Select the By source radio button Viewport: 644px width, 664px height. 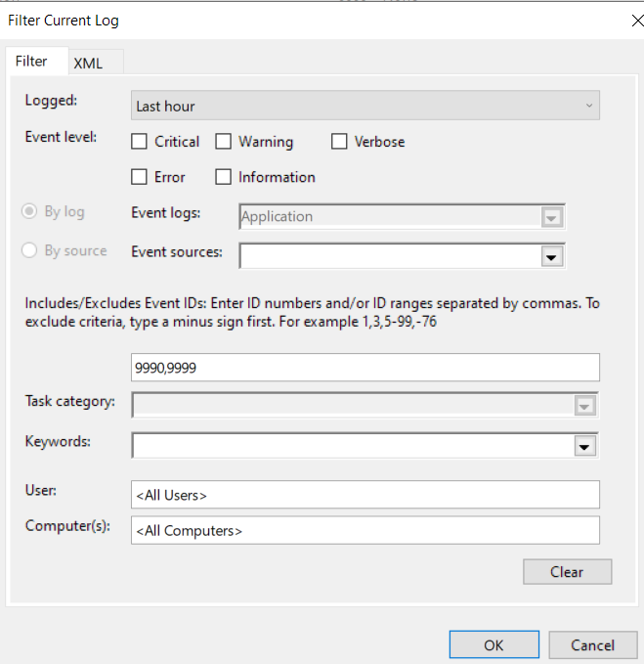coord(29,250)
